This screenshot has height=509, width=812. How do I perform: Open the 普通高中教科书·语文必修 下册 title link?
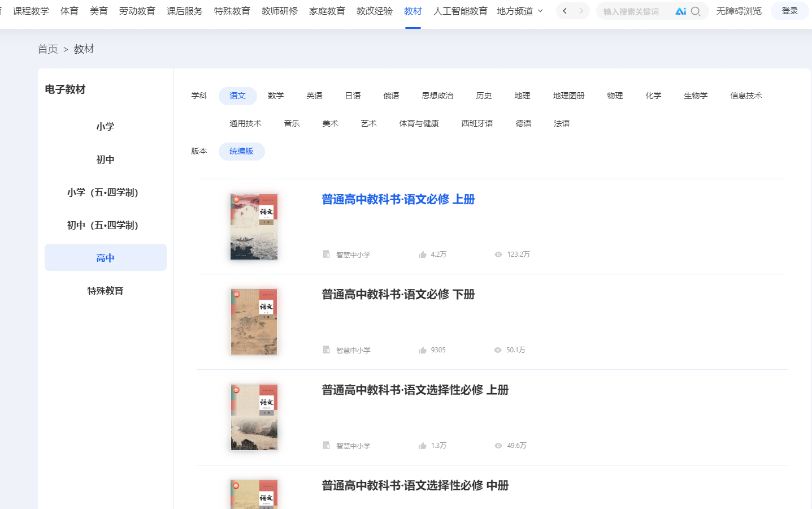coord(398,295)
